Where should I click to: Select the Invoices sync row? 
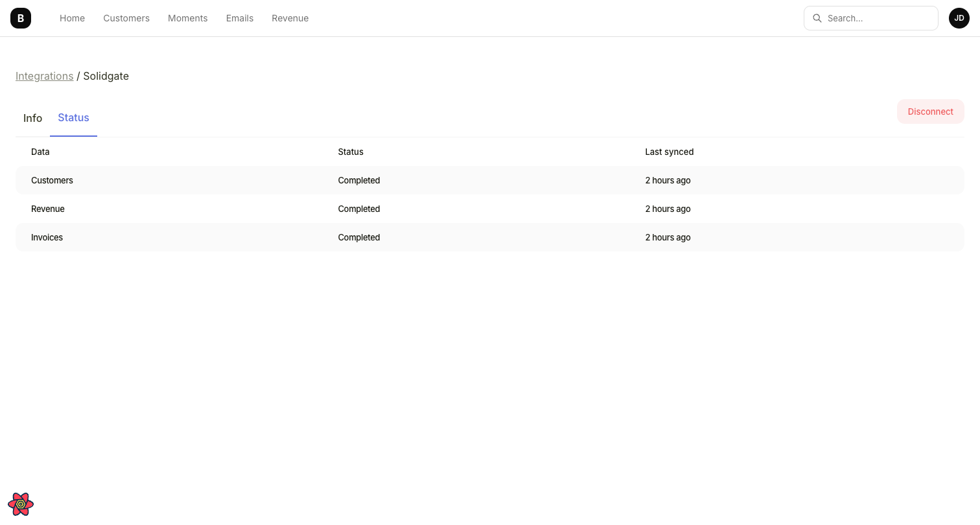point(259,237)
